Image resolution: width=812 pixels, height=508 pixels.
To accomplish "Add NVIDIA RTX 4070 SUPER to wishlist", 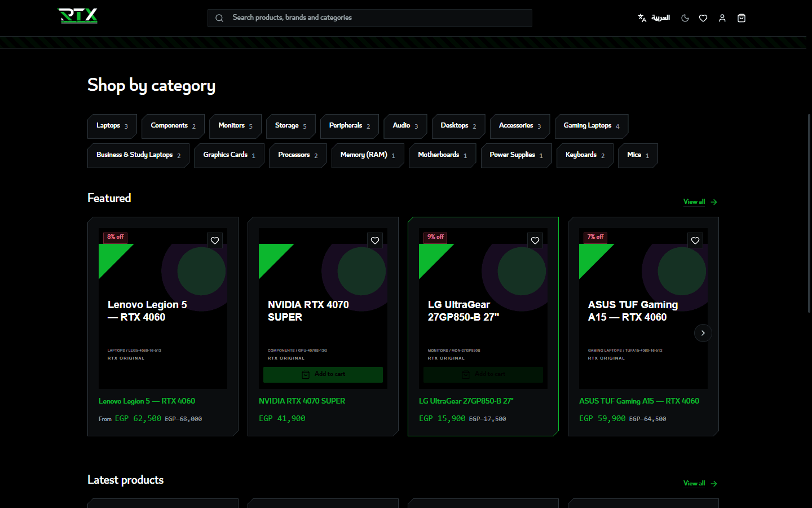I will tap(375, 240).
